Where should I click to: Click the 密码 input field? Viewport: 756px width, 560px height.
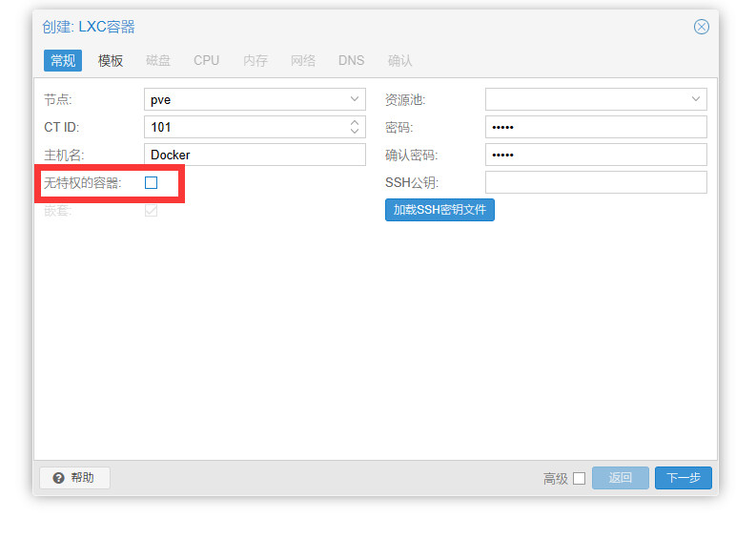pos(596,127)
